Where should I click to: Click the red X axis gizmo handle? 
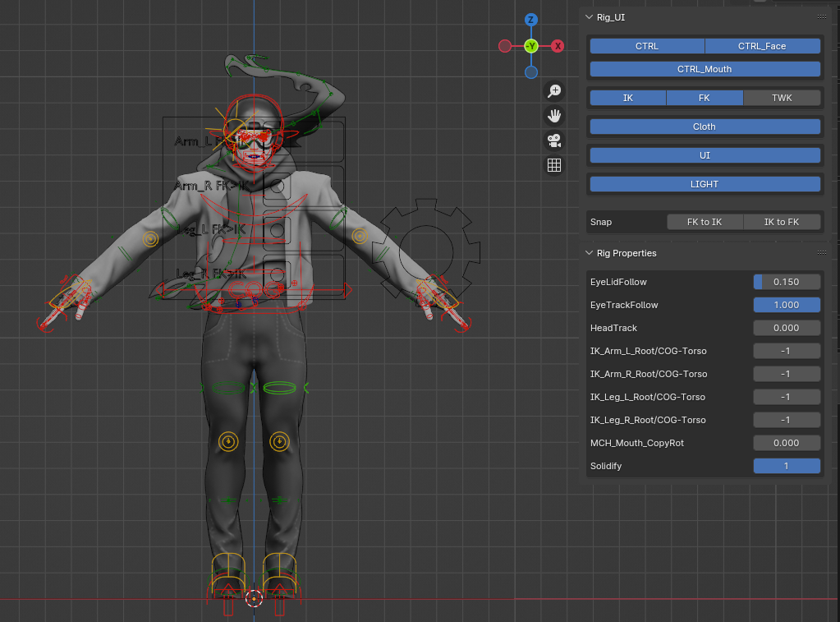click(x=558, y=46)
